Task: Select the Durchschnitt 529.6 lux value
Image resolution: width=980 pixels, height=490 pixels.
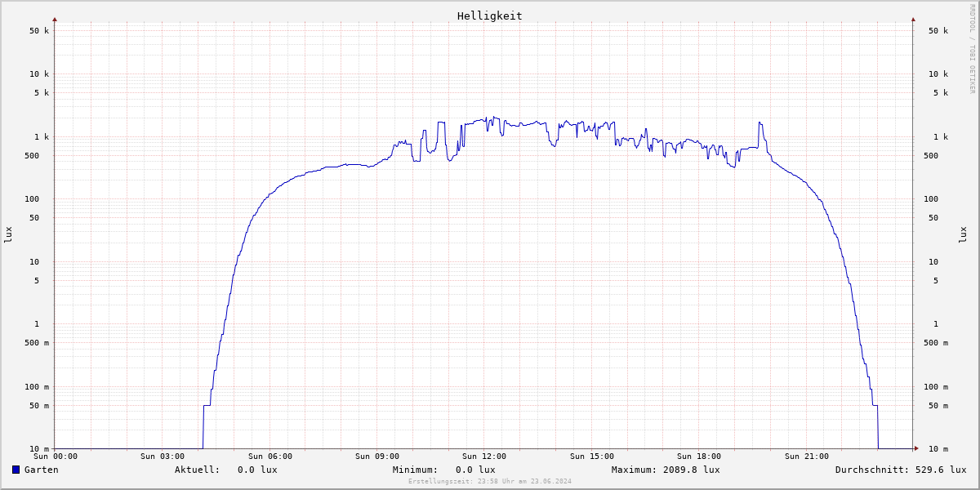Action: click(941, 470)
